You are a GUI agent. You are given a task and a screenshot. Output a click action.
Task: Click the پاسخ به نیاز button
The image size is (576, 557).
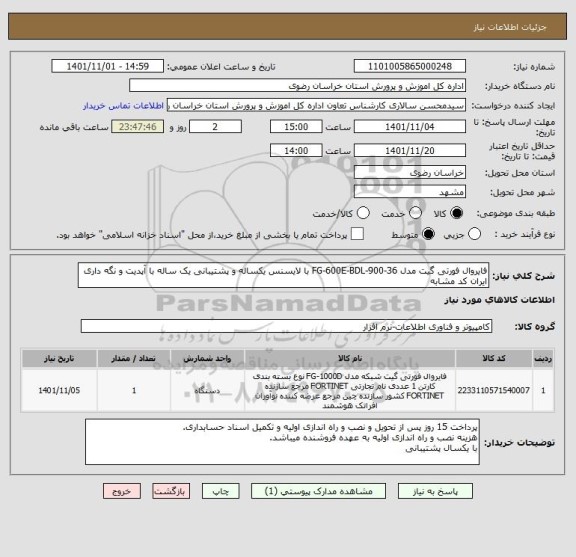[435, 491]
